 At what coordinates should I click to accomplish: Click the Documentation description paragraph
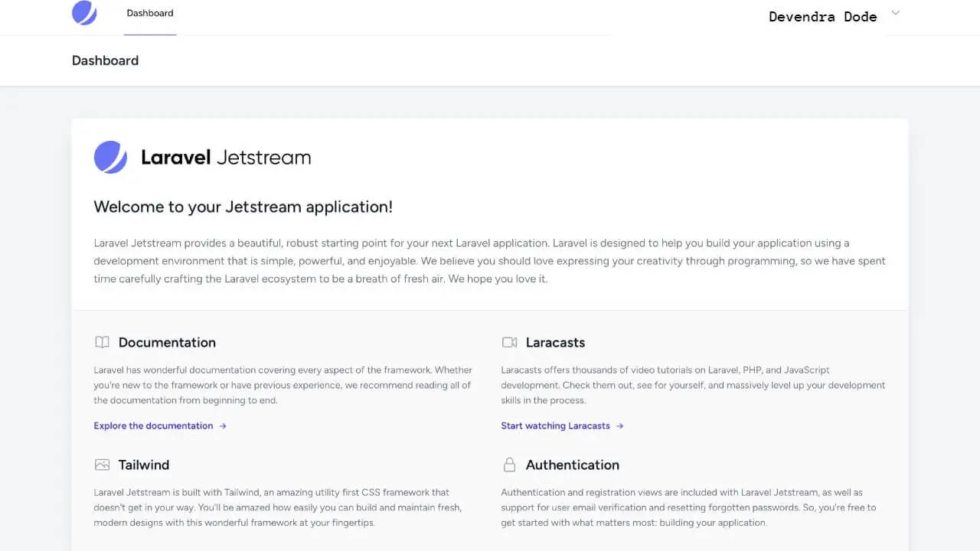[x=283, y=385]
